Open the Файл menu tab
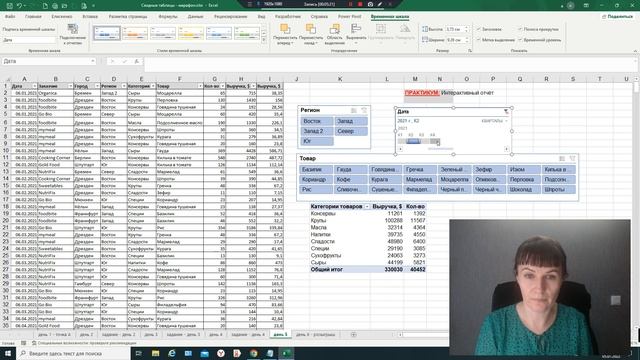This screenshot has width=640, height=360. 10,17
